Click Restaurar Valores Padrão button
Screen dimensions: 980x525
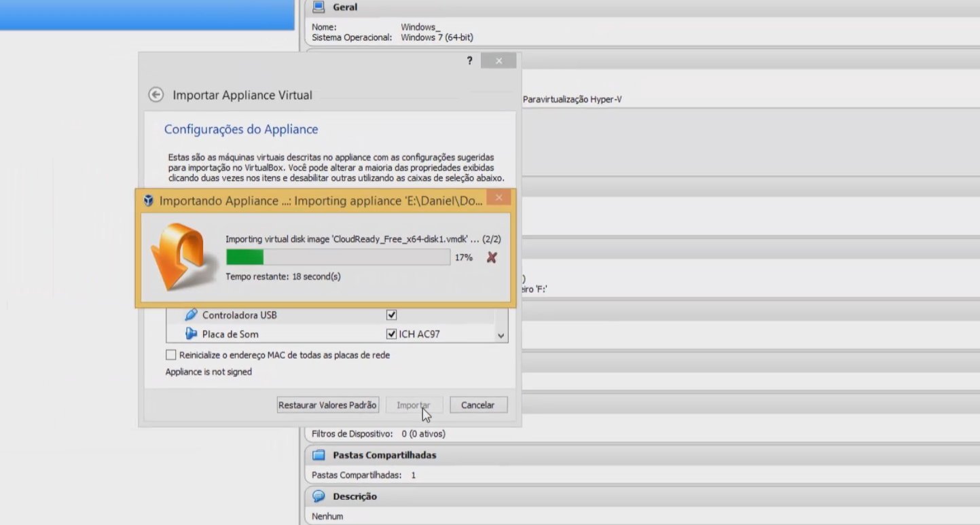[327, 405]
